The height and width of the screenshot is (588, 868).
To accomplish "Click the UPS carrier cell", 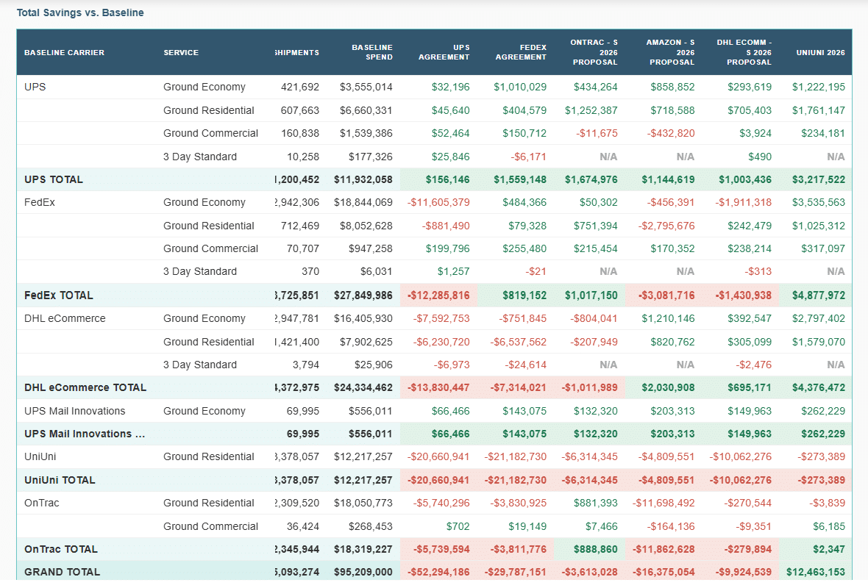I will [35, 87].
